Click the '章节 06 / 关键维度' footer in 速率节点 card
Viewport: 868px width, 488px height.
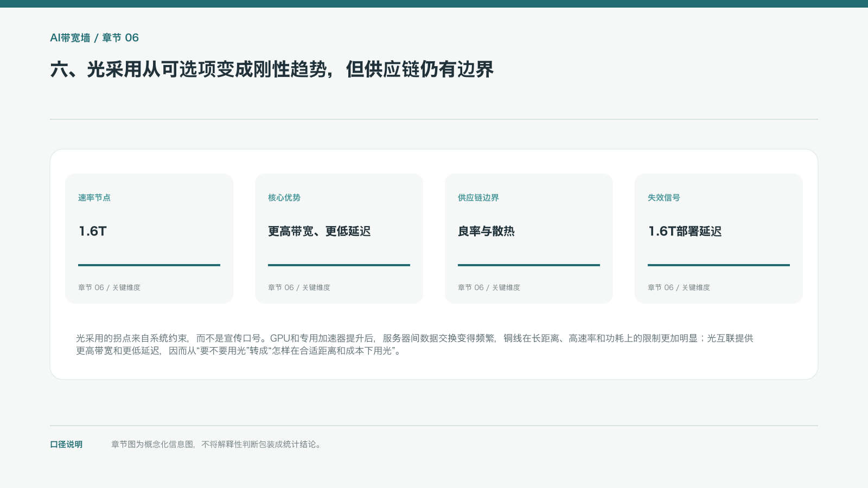109,287
